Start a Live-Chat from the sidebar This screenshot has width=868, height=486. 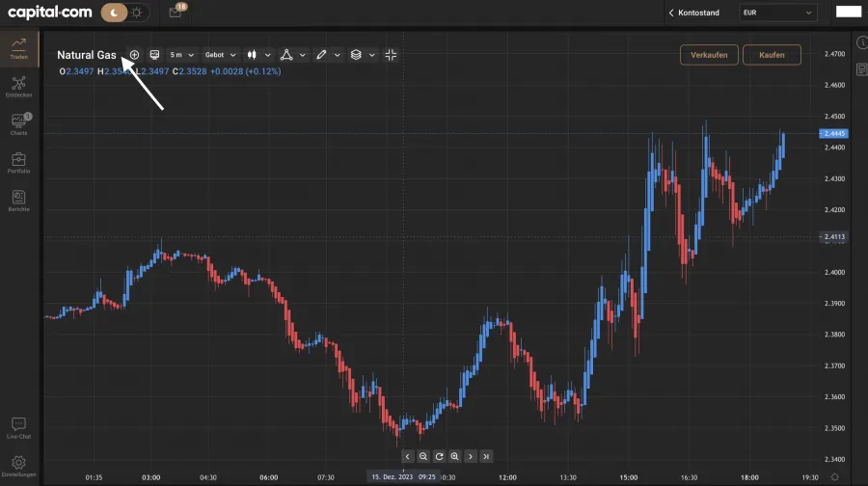[x=19, y=428]
